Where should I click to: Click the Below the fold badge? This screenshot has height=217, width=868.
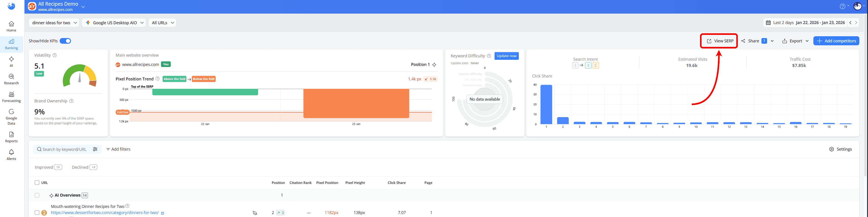click(x=204, y=79)
